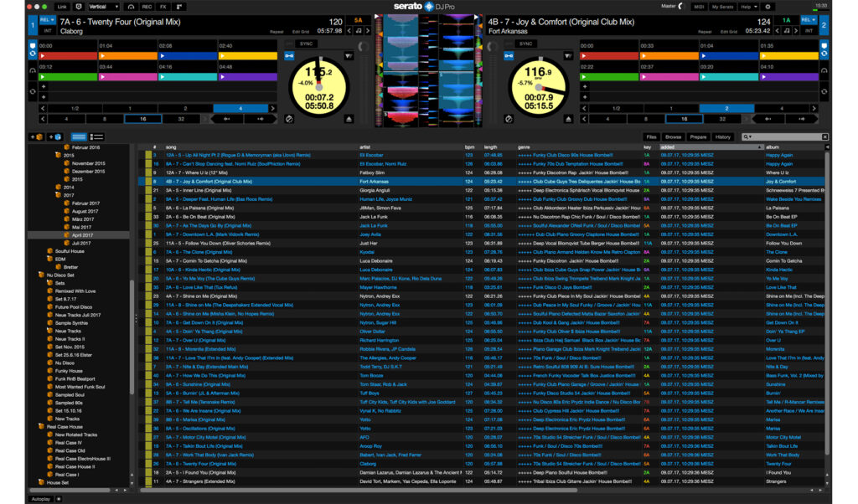858x504 pixels.
Task: Open the Prepare panel tab
Action: 698,136
